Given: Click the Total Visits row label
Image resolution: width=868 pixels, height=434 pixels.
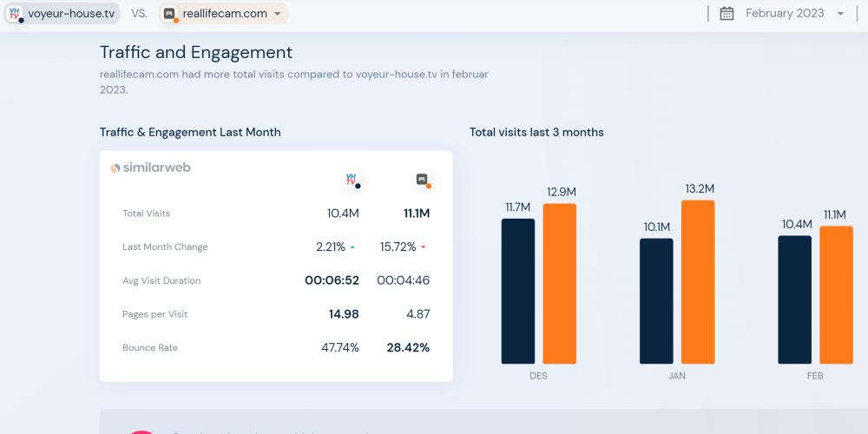Looking at the screenshot, I should tap(147, 214).
